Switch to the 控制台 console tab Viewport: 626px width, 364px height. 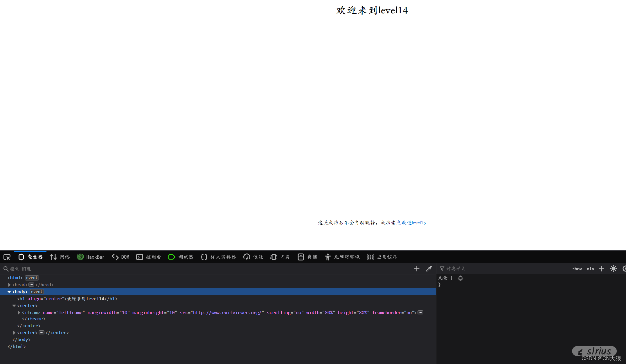[x=148, y=257]
